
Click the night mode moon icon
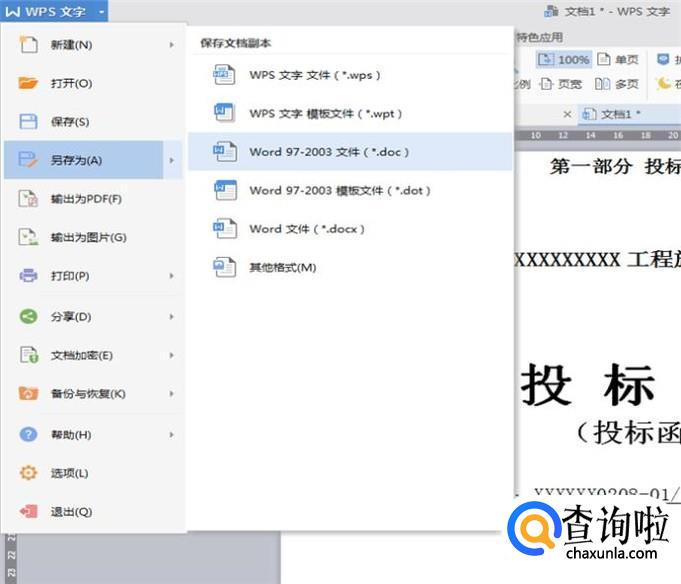[663, 83]
